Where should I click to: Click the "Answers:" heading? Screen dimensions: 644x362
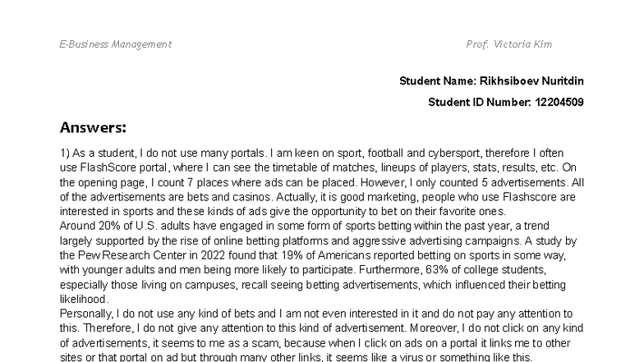click(x=93, y=127)
